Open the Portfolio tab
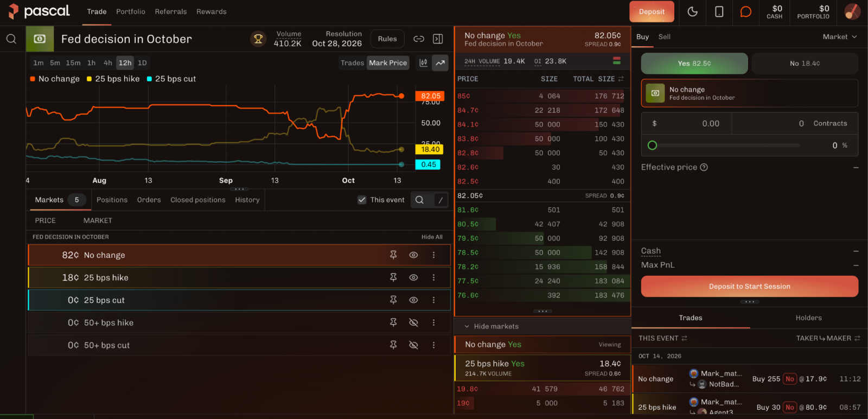The image size is (868, 419). pyautogui.click(x=131, y=11)
